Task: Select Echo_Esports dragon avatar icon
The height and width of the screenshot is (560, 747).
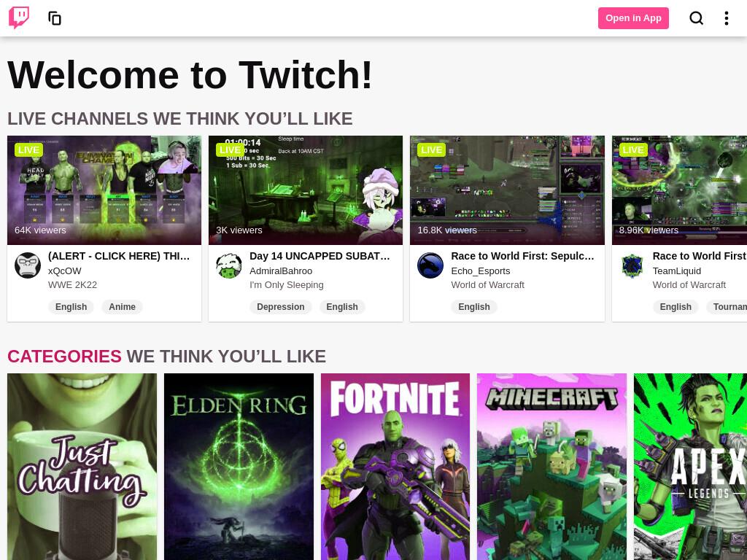Action: click(430, 265)
